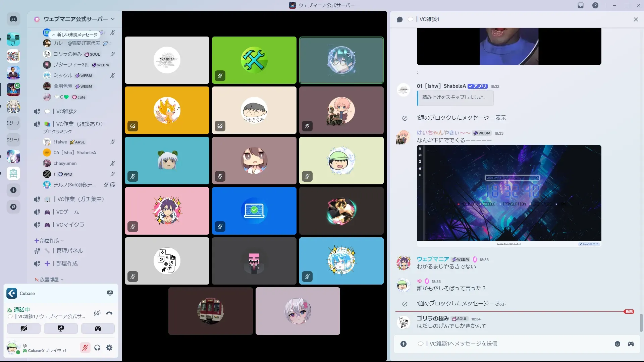Disconnect from the voice call

(109, 313)
